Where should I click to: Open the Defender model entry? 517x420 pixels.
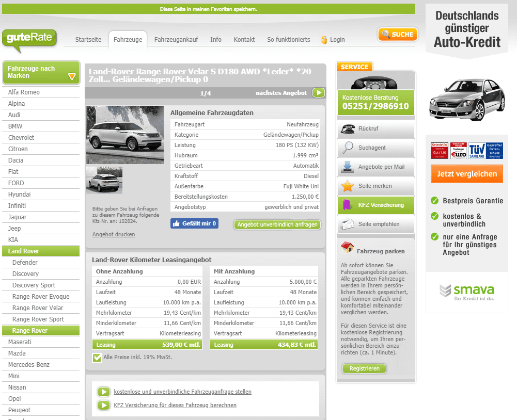point(41,263)
